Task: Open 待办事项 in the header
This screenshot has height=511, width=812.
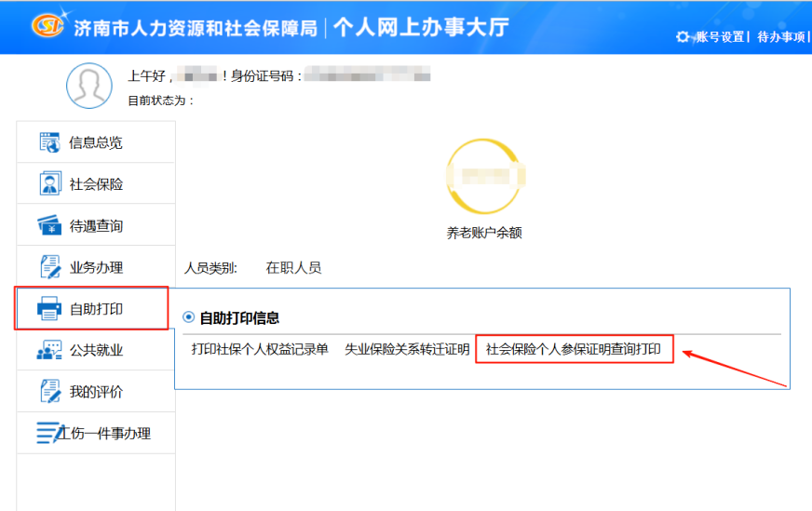Action: 781,36
